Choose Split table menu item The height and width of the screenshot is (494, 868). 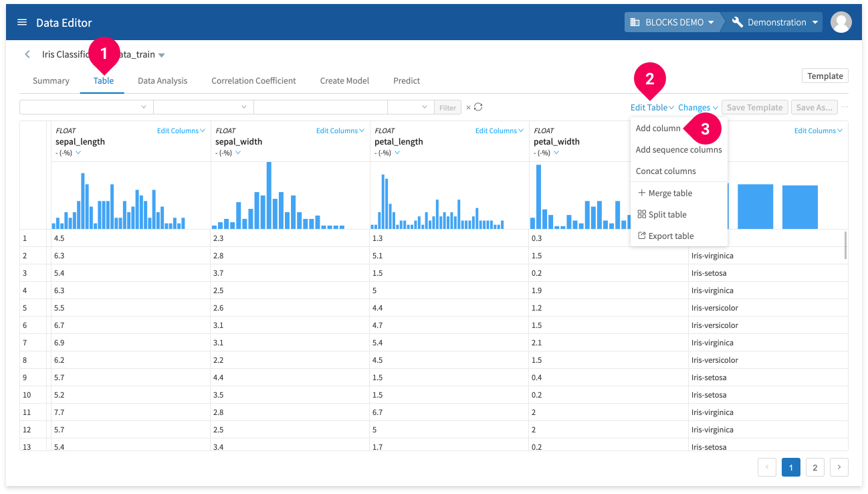pyautogui.click(x=679, y=214)
